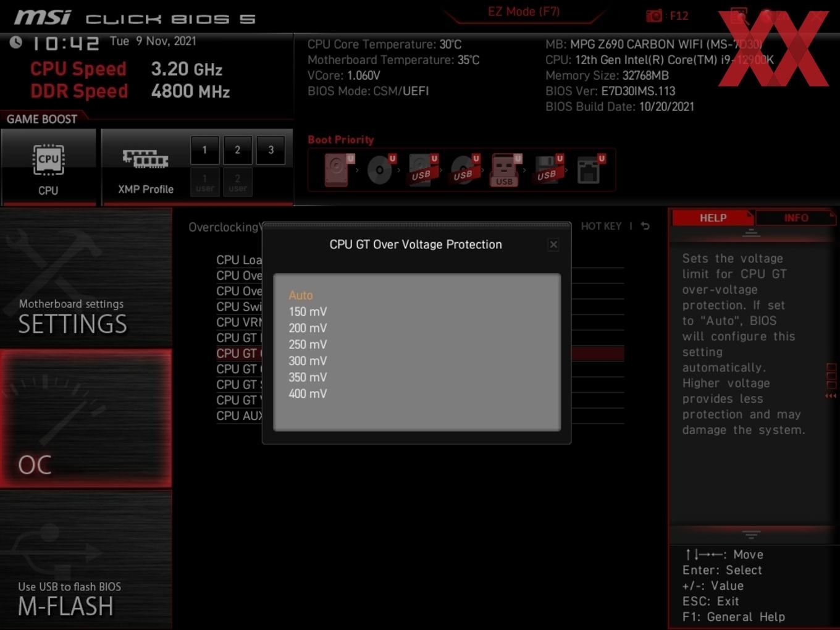Choose 200 mV in the popup list
This screenshot has width=840, height=630.
pos(308,328)
